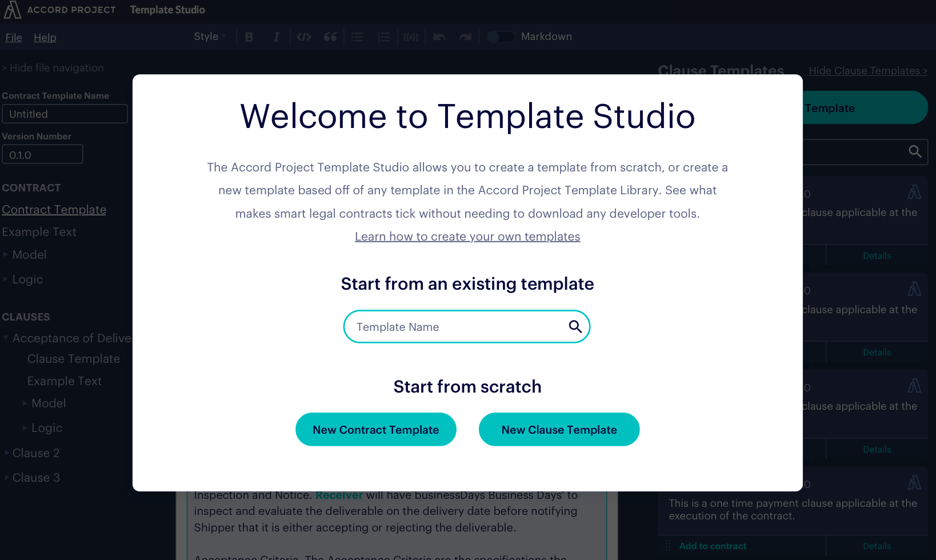
Task: Toggle italic formatting in the toolbar
Action: [277, 37]
